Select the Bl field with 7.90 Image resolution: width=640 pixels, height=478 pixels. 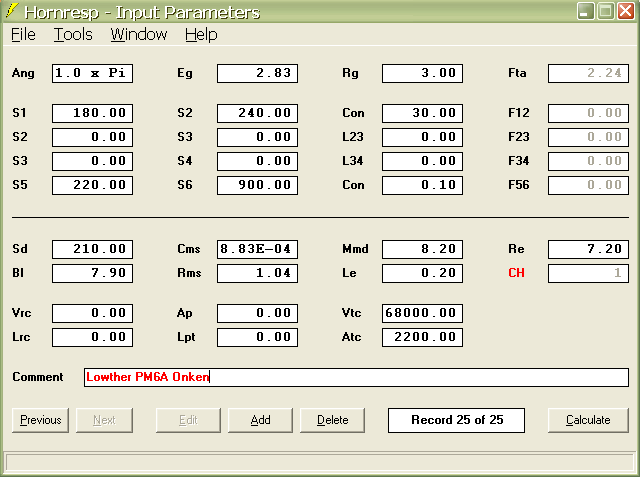coord(92,273)
